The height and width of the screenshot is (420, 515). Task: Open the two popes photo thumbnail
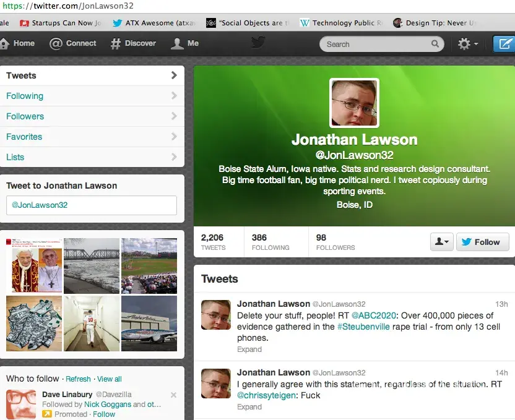[34, 266]
